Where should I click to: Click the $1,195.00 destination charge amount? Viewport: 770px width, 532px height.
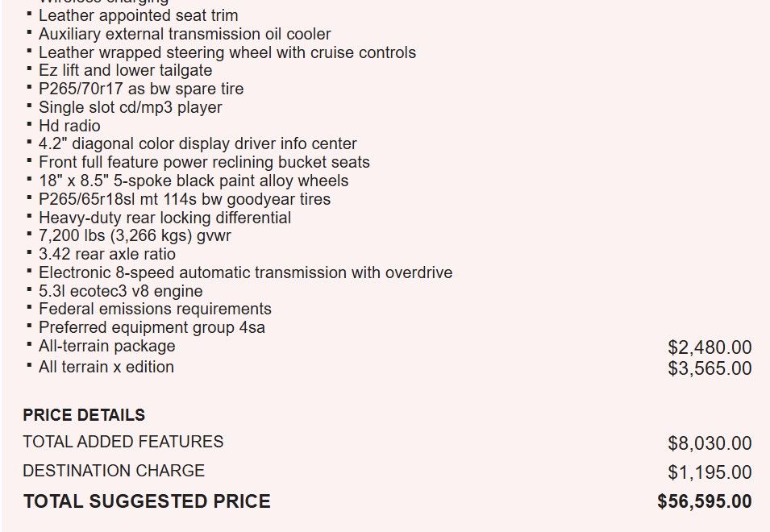click(709, 472)
